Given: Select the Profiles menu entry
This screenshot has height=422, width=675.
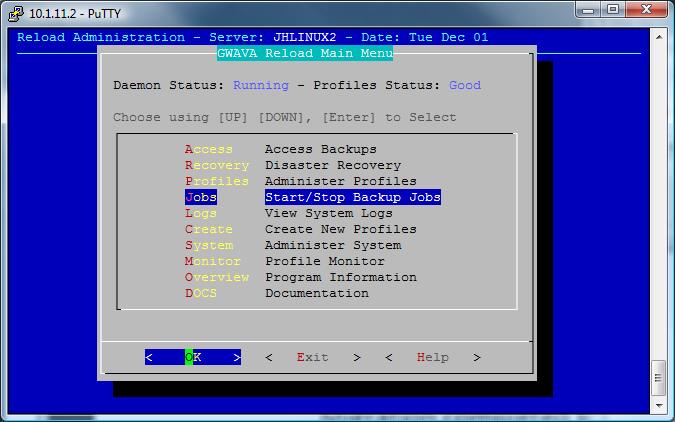Looking at the screenshot, I should (217, 181).
